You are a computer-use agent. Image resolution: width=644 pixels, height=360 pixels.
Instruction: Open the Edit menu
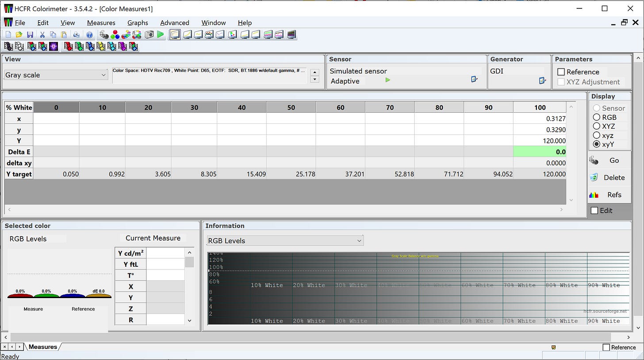[x=43, y=23]
